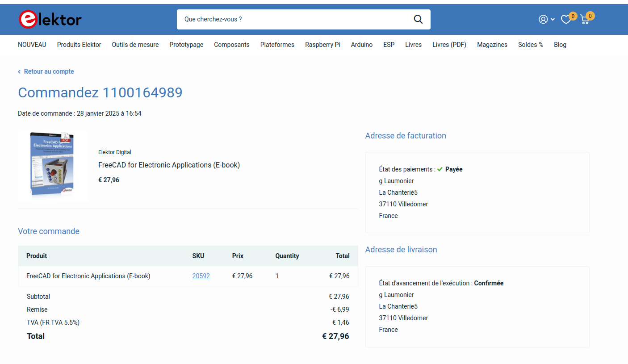Open the Magazines menu item
Viewport: 628px width, 364px height.
tap(492, 45)
